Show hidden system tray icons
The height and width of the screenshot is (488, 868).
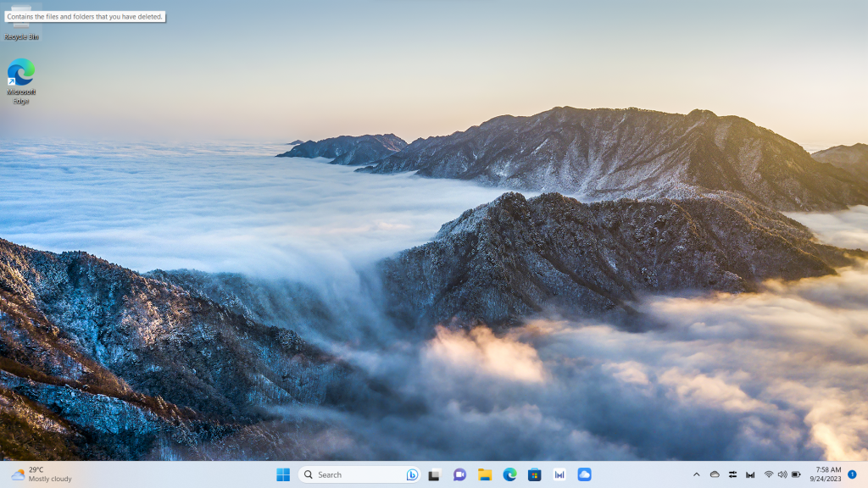click(697, 474)
